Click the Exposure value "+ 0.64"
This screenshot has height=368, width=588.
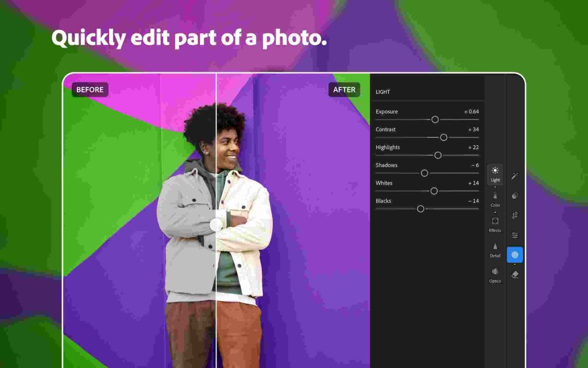click(x=471, y=112)
